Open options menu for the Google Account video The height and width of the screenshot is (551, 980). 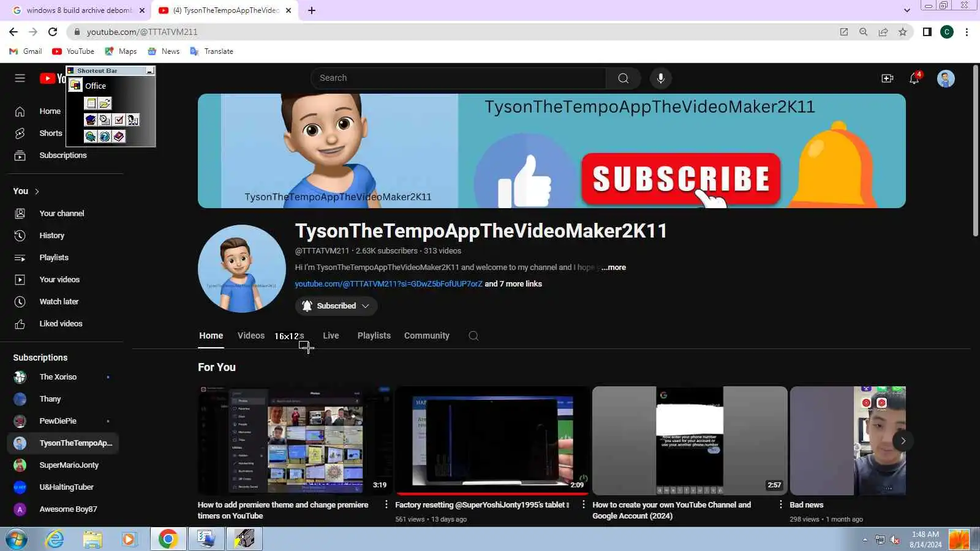(x=780, y=504)
